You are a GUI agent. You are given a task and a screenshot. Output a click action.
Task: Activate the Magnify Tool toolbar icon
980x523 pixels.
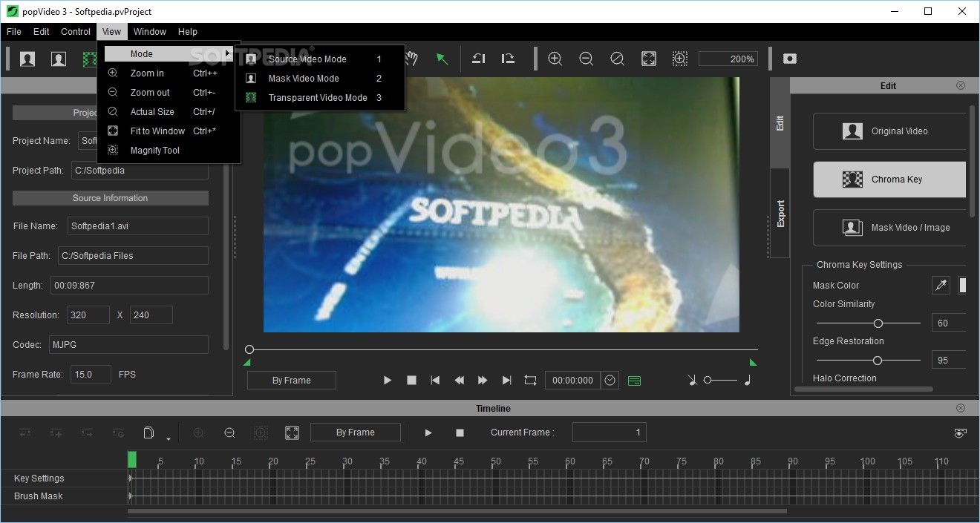click(x=679, y=59)
